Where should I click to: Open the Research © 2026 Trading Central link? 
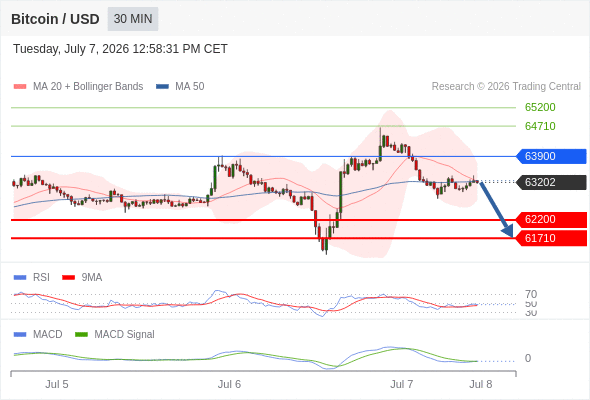(x=506, y=87)
